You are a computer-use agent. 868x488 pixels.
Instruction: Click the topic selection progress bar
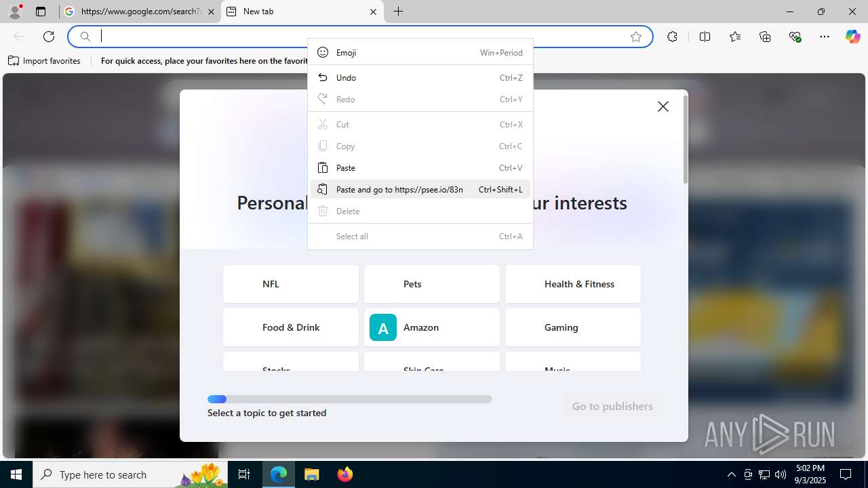pyautogui.click(x=350, y=399)
